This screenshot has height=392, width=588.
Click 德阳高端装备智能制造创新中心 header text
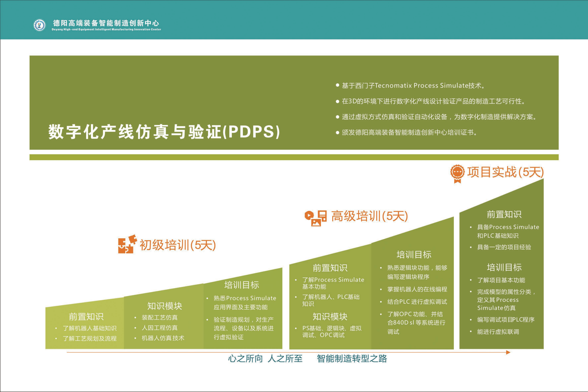[x=106, y=23]
